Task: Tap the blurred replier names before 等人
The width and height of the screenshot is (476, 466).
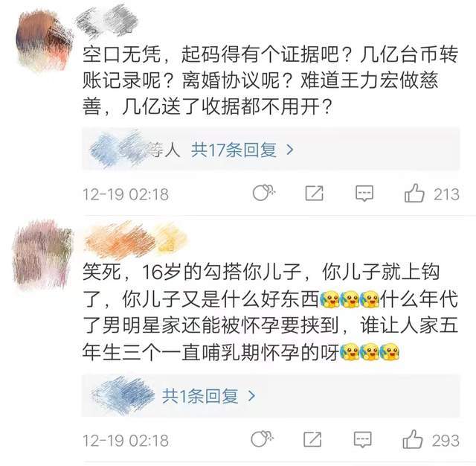Action: (120, 150)
